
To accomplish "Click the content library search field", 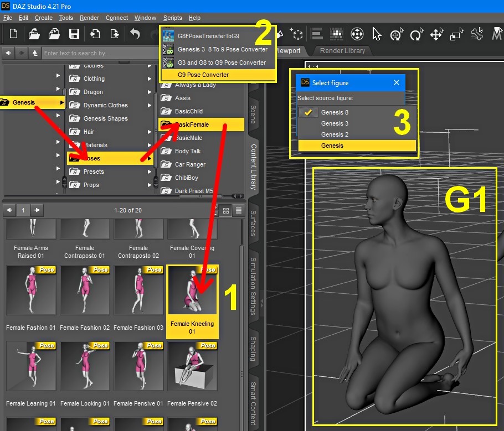I will tap(100, 53).
